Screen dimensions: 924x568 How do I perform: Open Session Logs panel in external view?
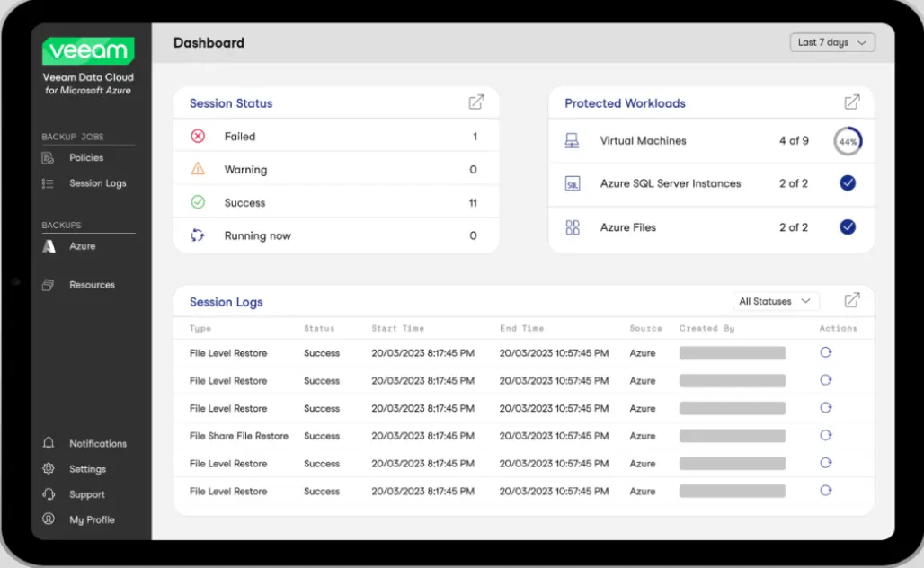pyautogui.click(x=851, y=300)
